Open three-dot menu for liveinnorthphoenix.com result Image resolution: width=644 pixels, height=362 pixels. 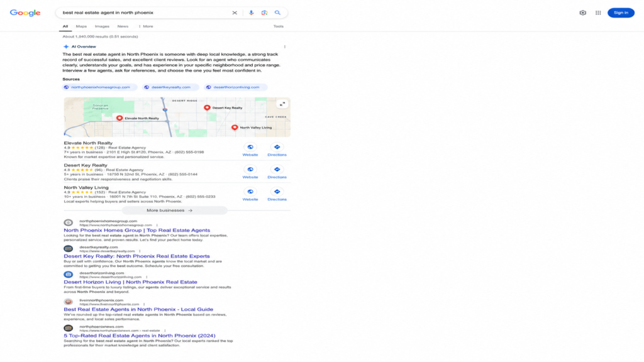click(144, 304)
